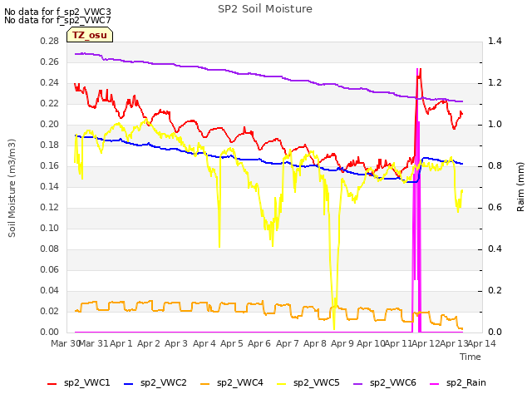
Task: Toggle the sp2_VWC2 legend entry
Action: tap(155, 383)
